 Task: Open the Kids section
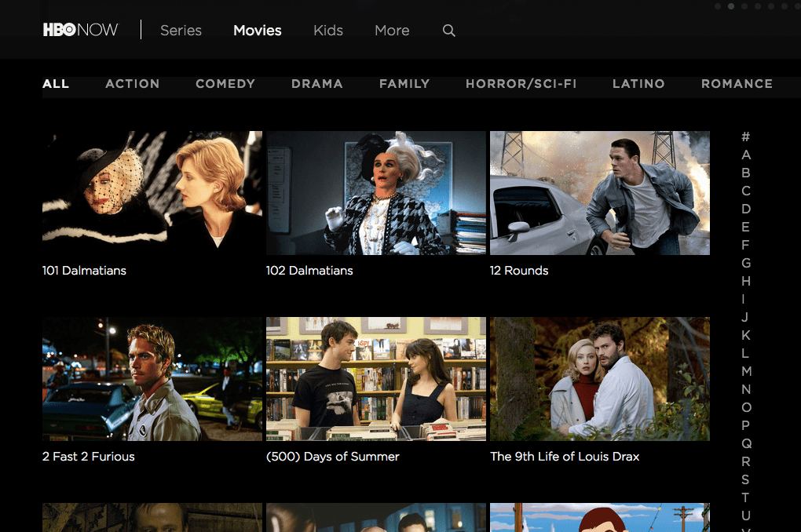click(327, 31)
